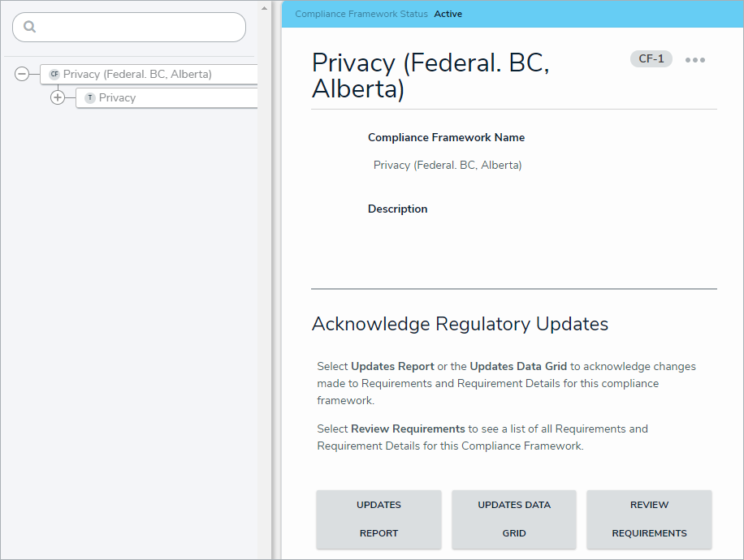Image resolution: width=744 pixels, height=560 pixels.
Task: Click the tree search input field
Action: (x=138, y=27)
